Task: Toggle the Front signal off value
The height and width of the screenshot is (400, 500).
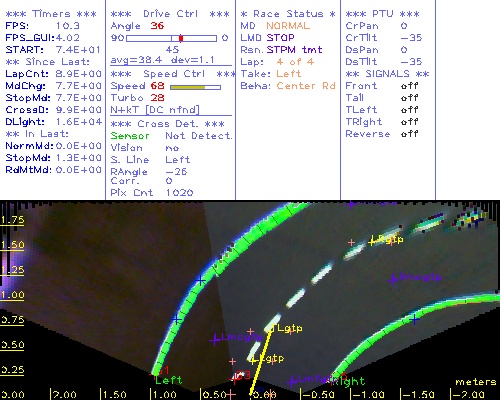Action: [409, 86]
